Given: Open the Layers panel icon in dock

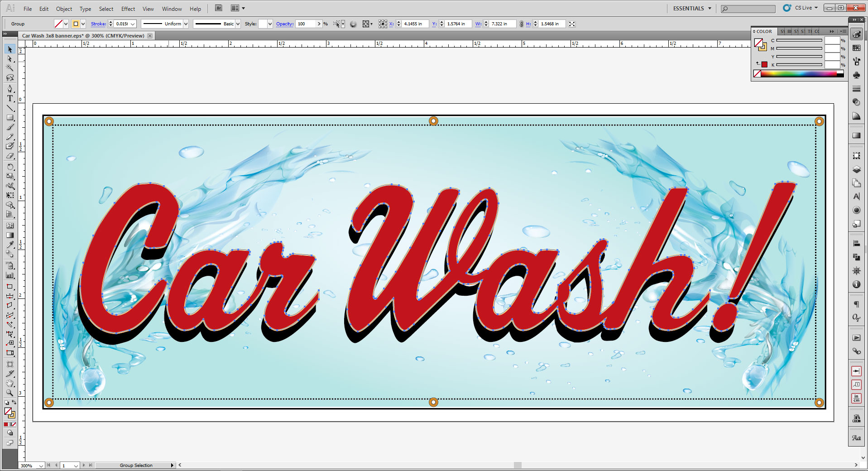Looking at the screenshot, I should (x=856, y=169).
